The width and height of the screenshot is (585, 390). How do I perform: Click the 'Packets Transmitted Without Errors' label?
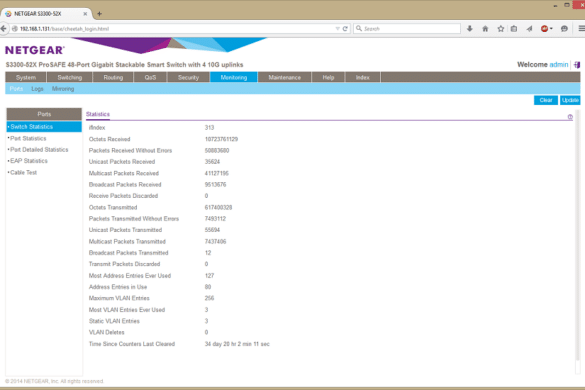click(134, 219)
